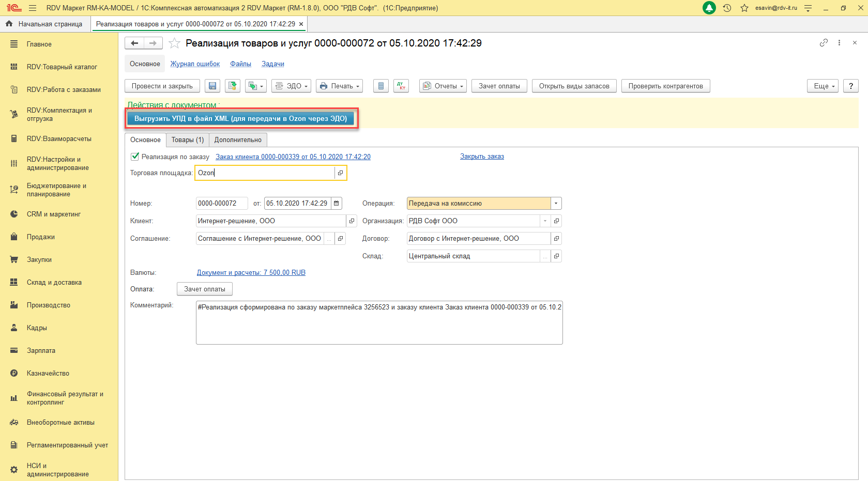Add document to favorites with star icon
Viewport: 868px width, 481px height.
click(x=175, y=43)
